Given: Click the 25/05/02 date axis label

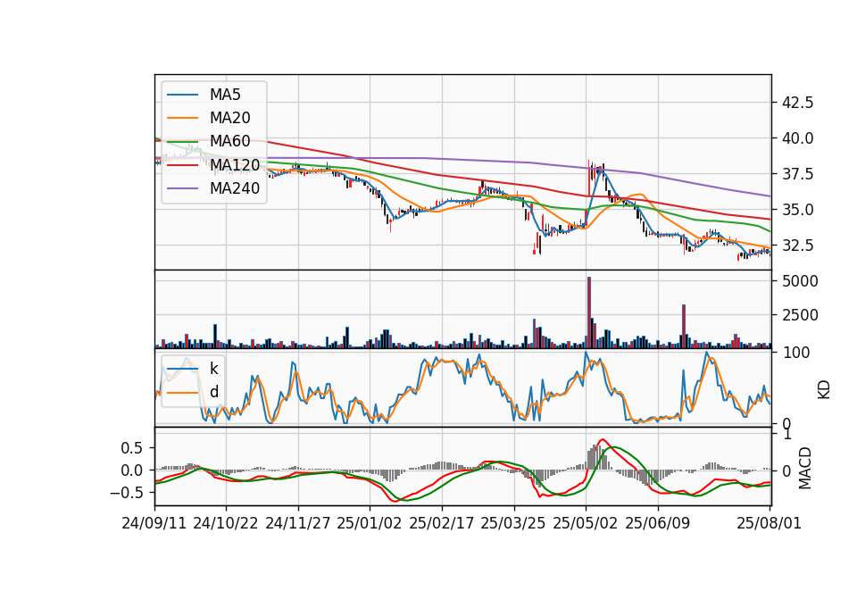Looking at the screenshot, I should coord(586,523).
